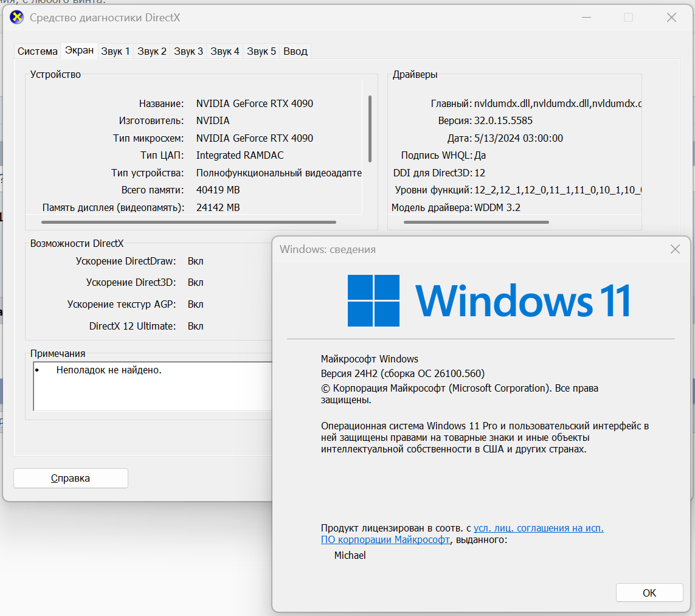Click the Ускорение DirectDraw status Вкл

(195, 261)
